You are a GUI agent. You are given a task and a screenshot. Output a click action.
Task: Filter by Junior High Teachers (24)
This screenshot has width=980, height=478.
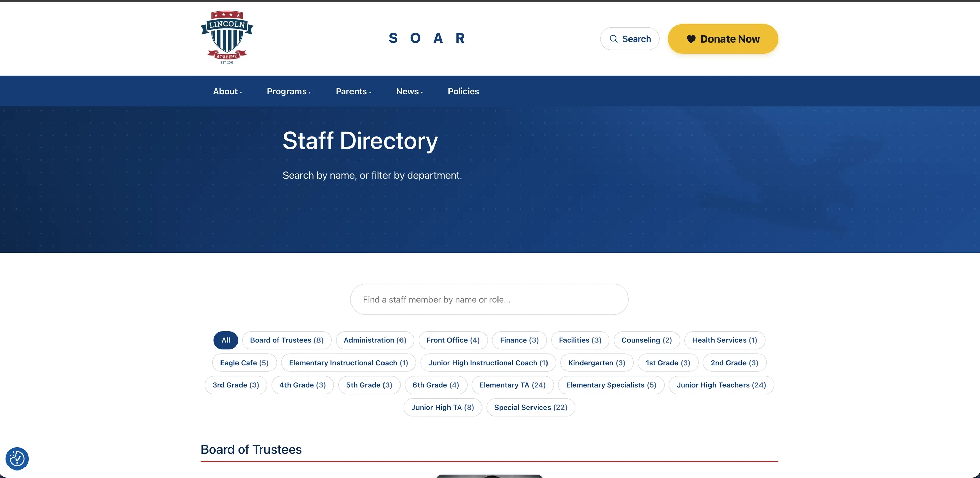721,385
